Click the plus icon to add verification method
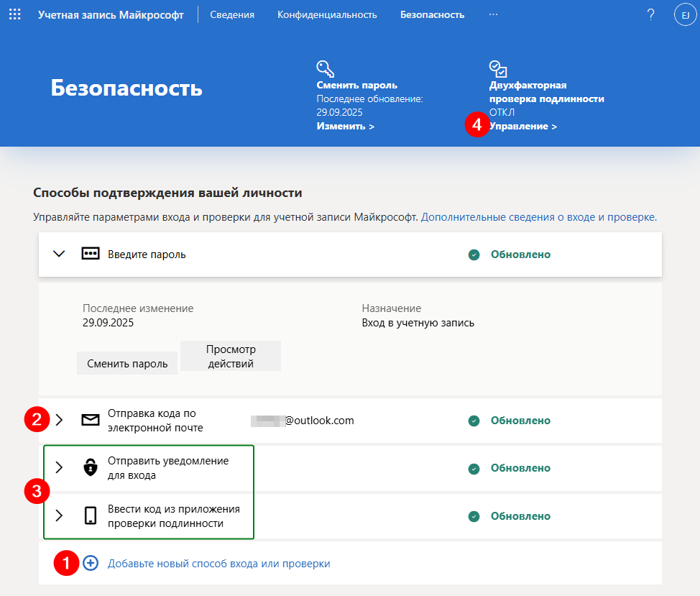This screenshot has width=700, height=596. coord(90,563)
